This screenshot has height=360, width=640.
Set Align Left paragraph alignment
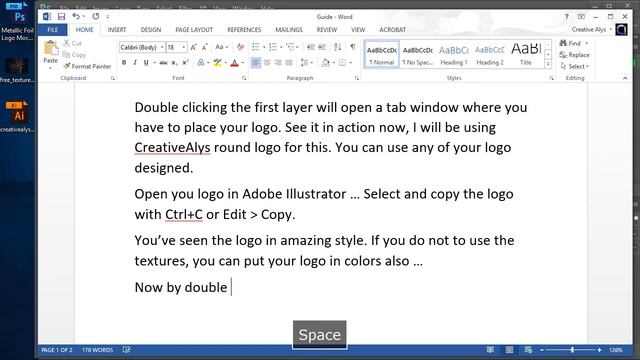256,63
